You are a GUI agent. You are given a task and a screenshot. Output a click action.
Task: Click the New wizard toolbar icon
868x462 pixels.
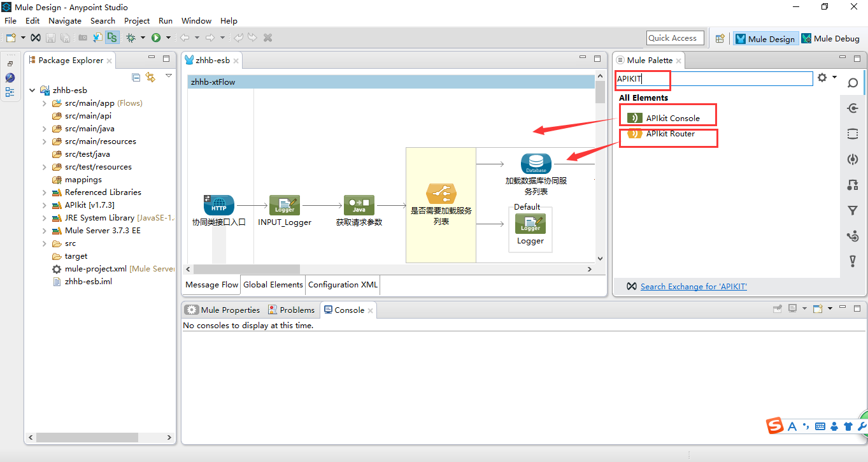11,38
